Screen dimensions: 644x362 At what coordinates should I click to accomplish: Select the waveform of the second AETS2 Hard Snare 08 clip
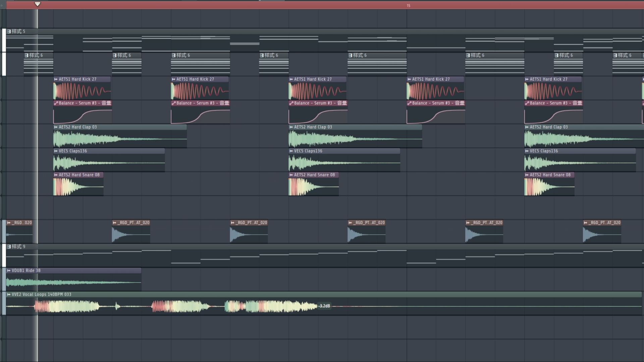[314, 187]
